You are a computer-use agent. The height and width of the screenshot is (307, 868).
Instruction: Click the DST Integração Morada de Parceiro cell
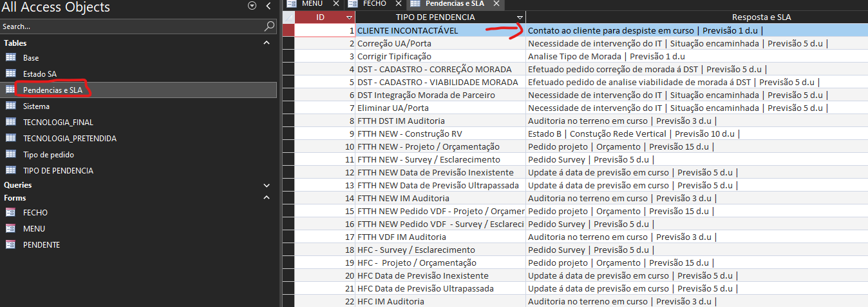pos(440,95)
